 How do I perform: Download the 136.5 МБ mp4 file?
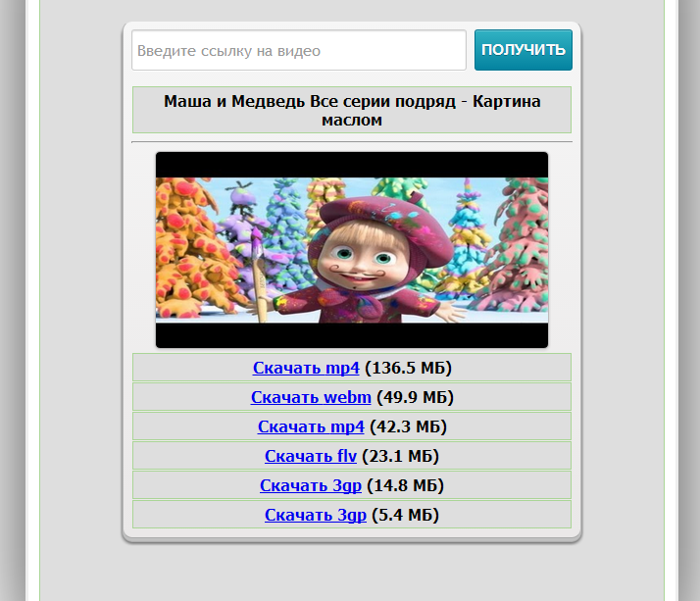[306, 368]
